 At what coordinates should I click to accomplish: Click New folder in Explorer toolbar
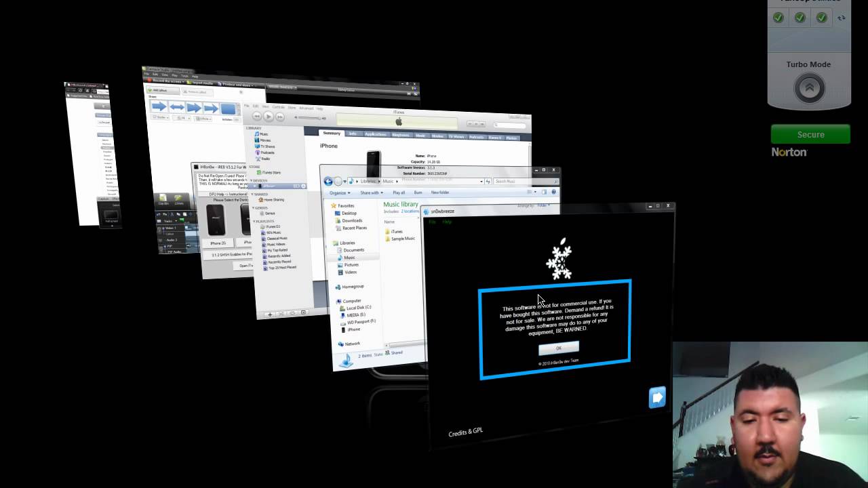[x=440, y=193]
